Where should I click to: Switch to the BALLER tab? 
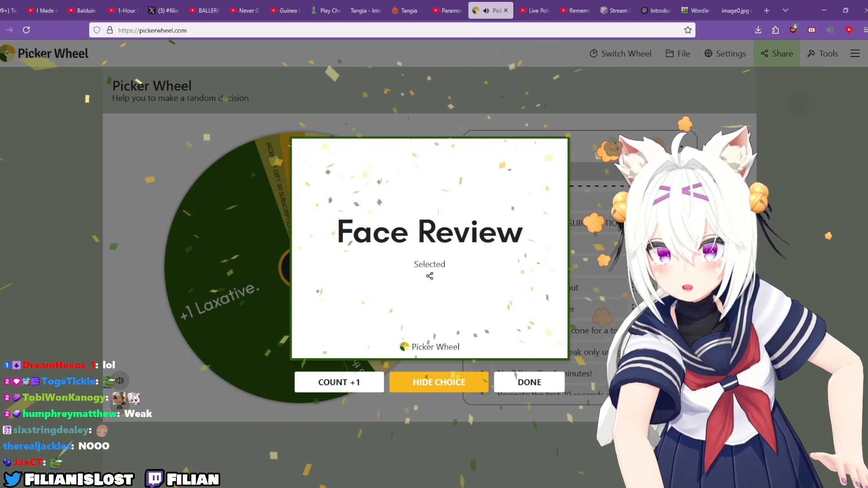[x=204, y=10]
